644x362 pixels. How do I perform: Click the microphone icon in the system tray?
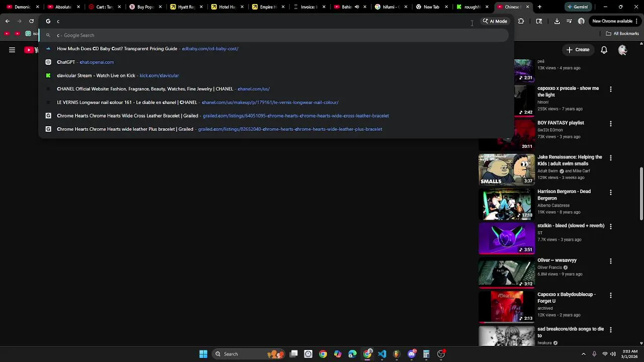(x=594, y=354)
